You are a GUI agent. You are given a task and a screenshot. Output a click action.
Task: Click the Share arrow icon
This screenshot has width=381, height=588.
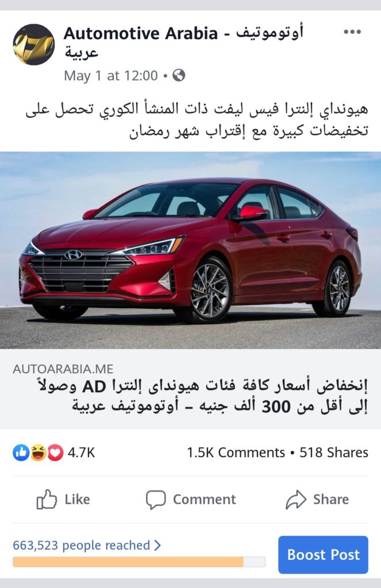(296, 500)
